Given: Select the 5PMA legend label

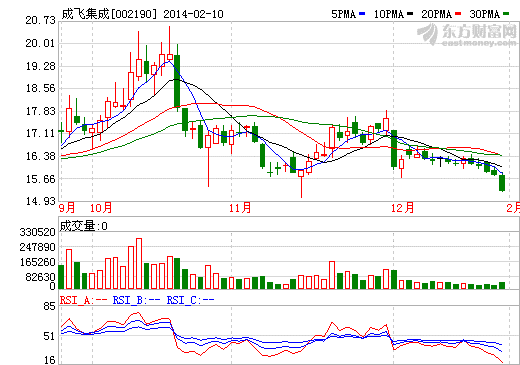Looking at the screenshot, I should click(344, 14).
